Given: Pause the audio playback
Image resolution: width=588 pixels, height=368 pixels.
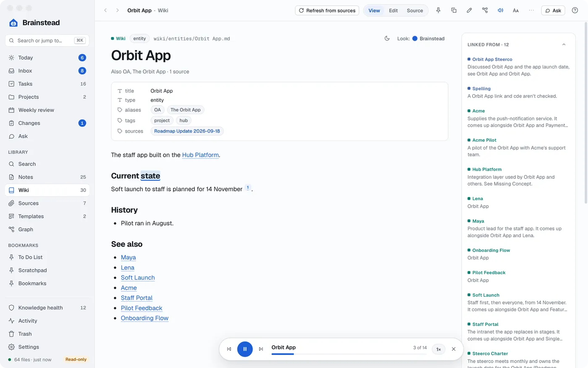Looking at the screenshot, I should 245,349.
